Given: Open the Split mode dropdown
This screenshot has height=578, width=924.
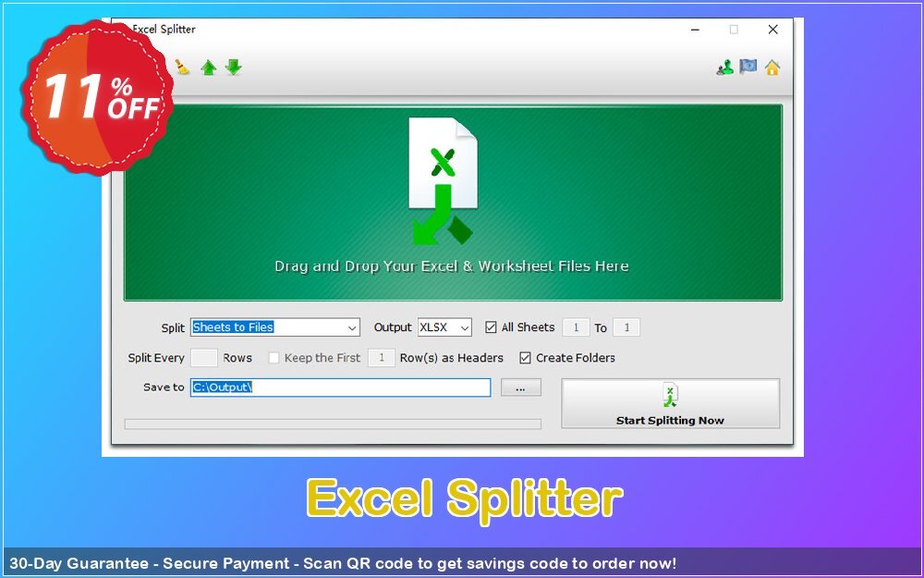Looking at the screenshot, I should click(x=274, y=327).
